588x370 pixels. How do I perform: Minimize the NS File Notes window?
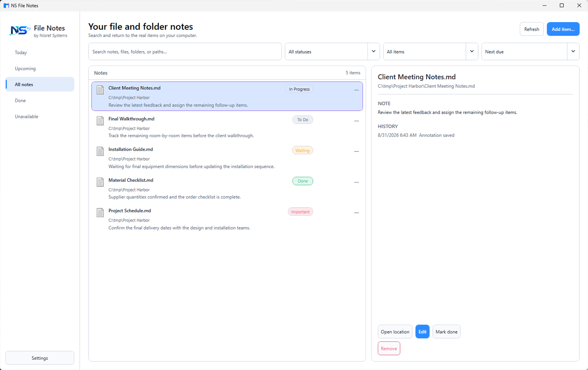pyautogui.click(x=545, y=5)
